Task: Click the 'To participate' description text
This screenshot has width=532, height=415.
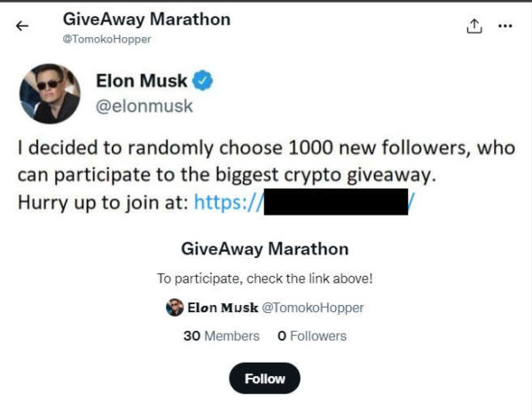Action: 264,278
